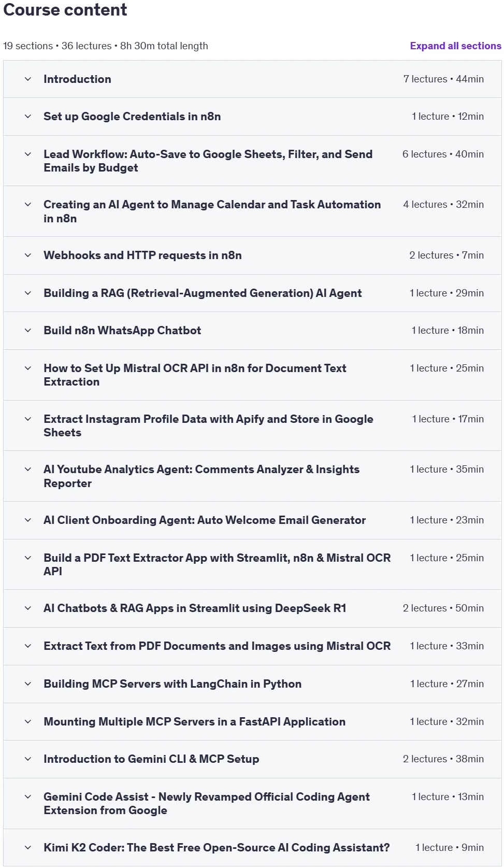Open the Lead Workflow section chevron
Image resolution: width=504 pixels, height=868 pixels.
click(x=28, y=154)
